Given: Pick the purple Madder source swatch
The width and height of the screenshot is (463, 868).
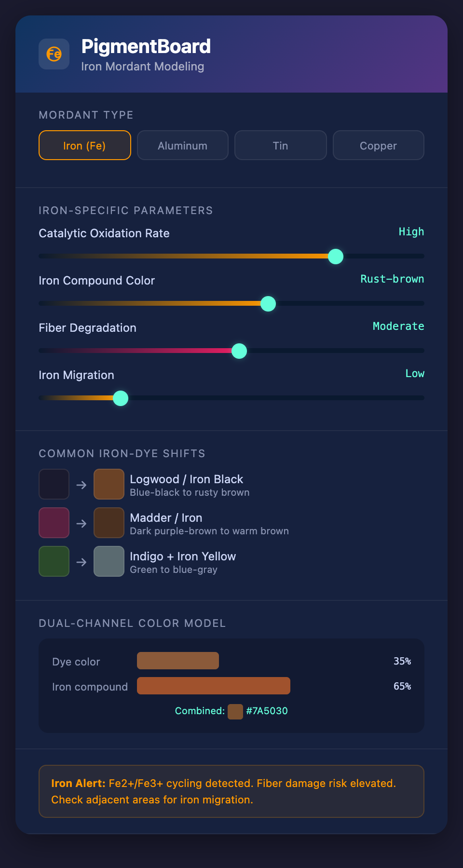Looking at the screenshot, I should [54, 523].
